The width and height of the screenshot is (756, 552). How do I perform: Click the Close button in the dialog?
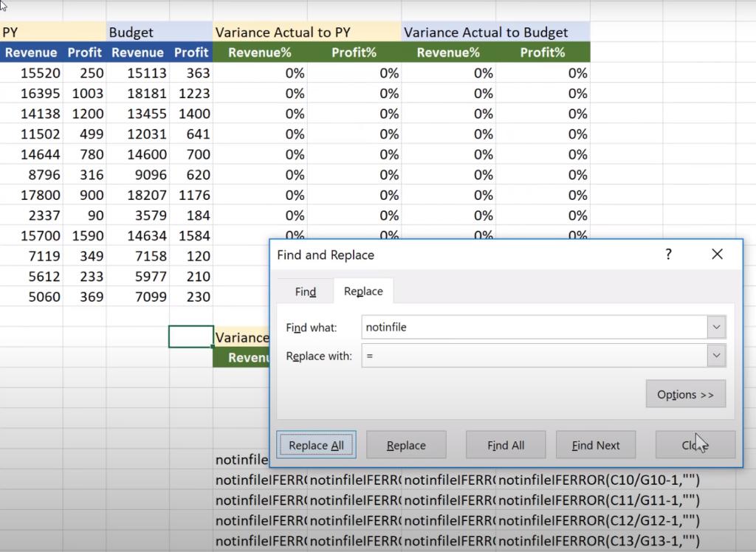pos(695,444)
